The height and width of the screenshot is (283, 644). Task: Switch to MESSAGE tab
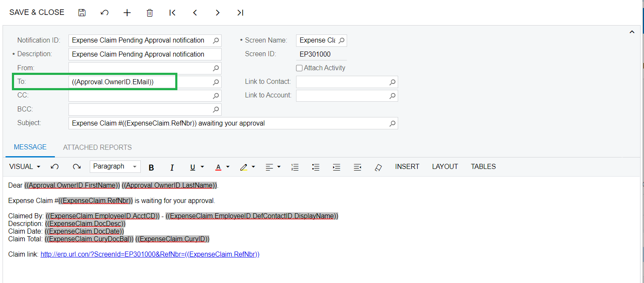[x=30, y=147]
